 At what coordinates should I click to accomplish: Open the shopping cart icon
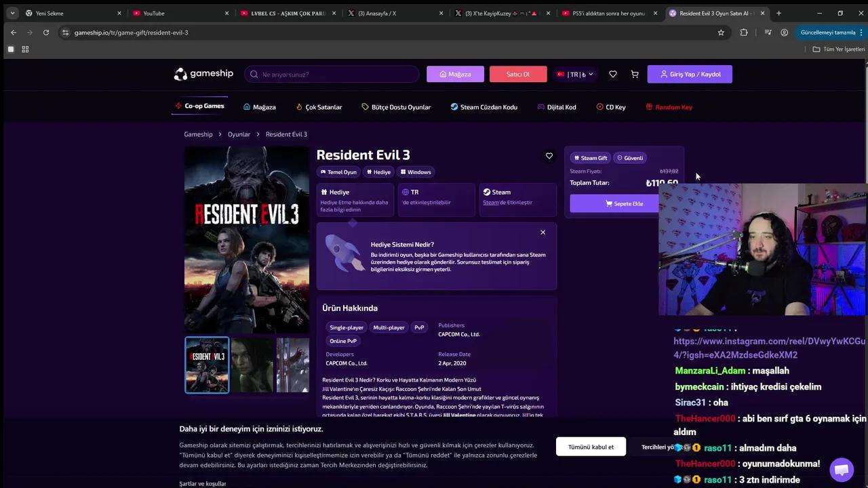point(635,74)
